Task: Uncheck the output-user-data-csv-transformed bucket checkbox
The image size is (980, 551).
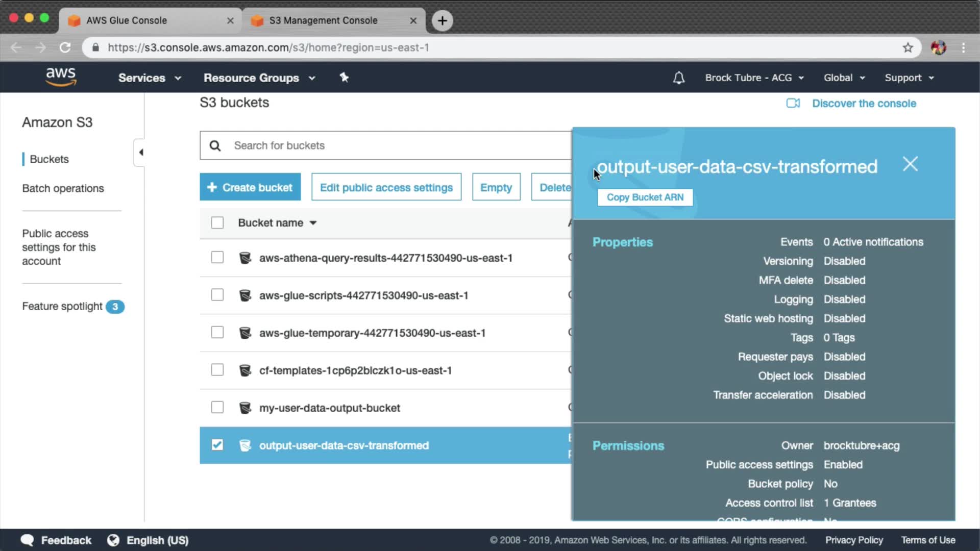Action: (217, 445)
